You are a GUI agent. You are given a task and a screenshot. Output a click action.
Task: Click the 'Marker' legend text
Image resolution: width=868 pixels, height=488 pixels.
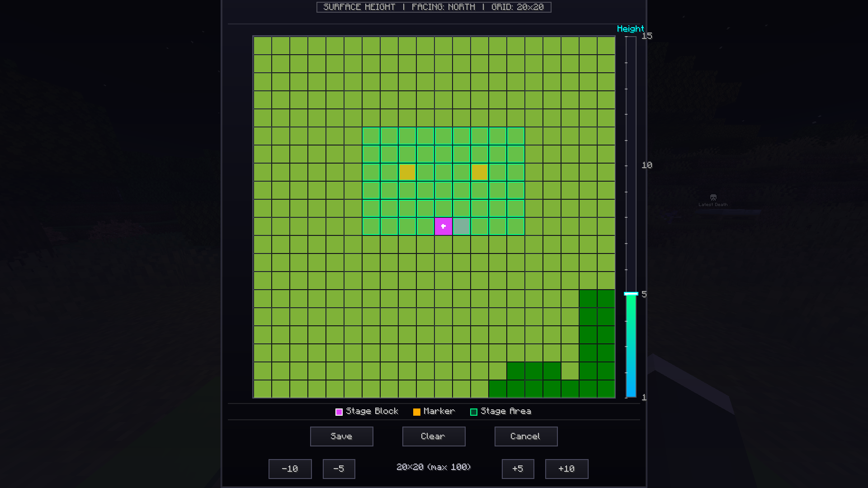coord(439,411)
